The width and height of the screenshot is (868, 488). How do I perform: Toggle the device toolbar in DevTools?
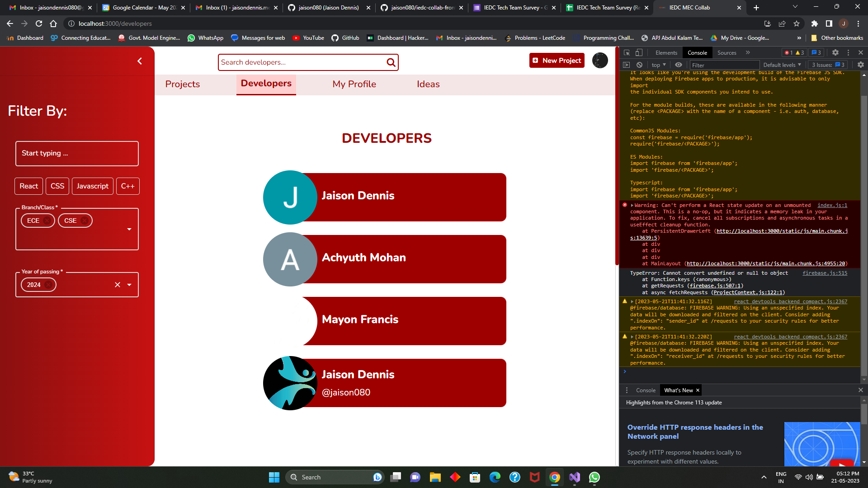(x=639, y=52)
